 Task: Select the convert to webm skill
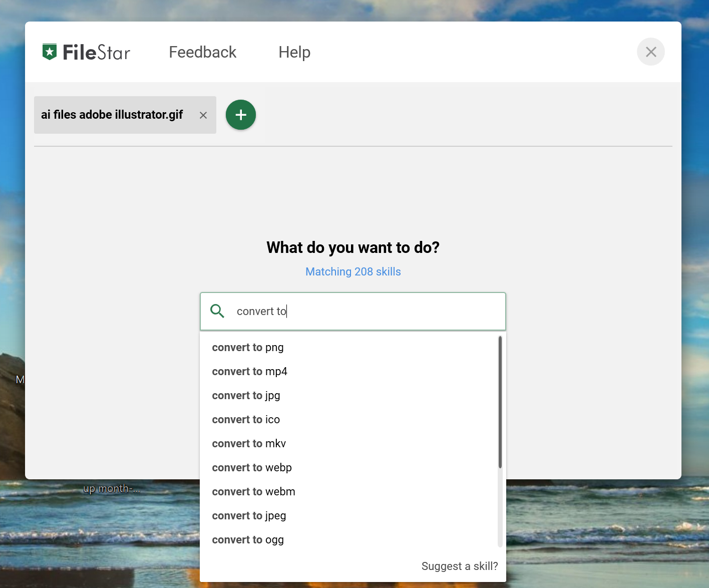coord(349,492)
